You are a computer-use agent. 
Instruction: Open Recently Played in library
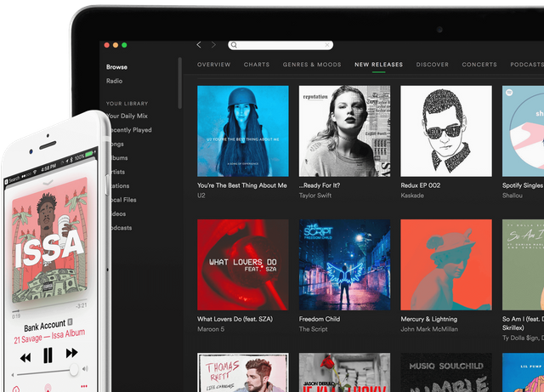pos(131,130)
